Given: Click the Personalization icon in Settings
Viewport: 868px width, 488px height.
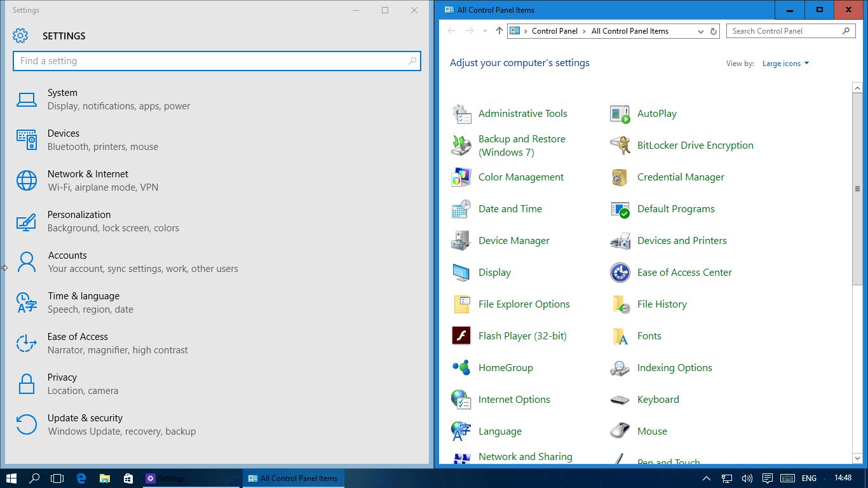Looking at the screenshot, I should coord(27,221).
